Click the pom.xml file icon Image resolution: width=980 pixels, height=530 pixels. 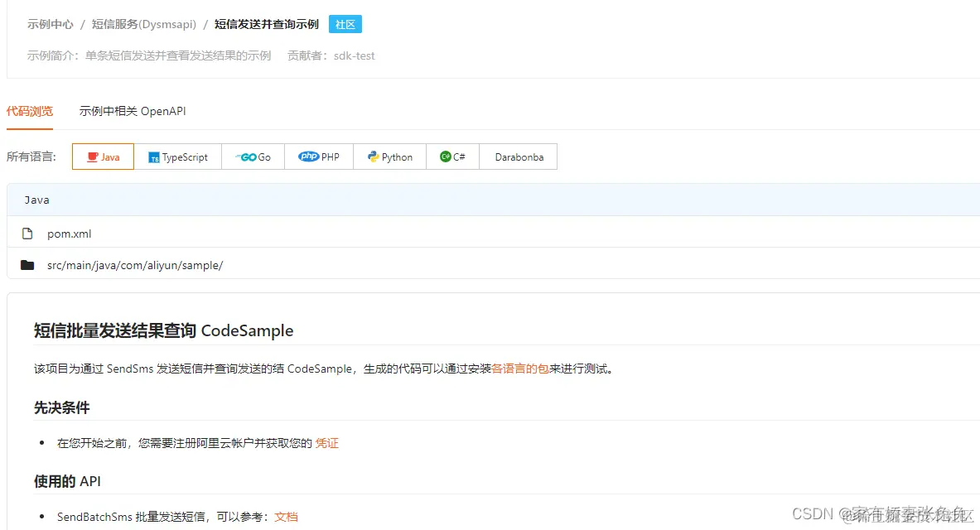click(x=27, y=234)
